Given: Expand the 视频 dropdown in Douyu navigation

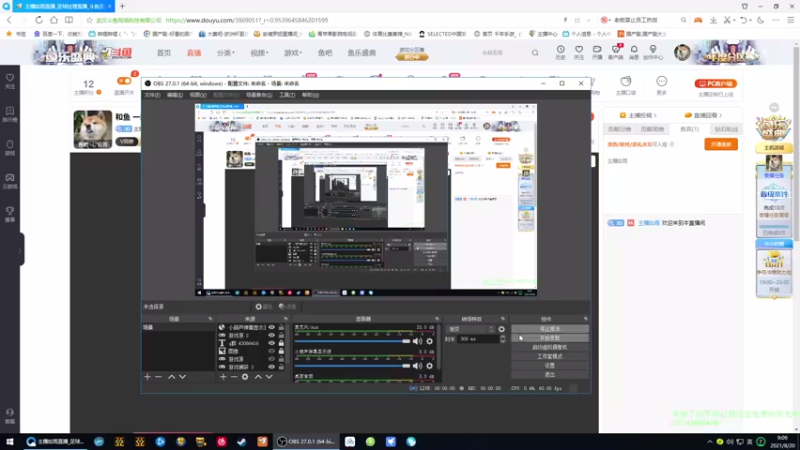Looking at the screenshot, I should 259,53.
